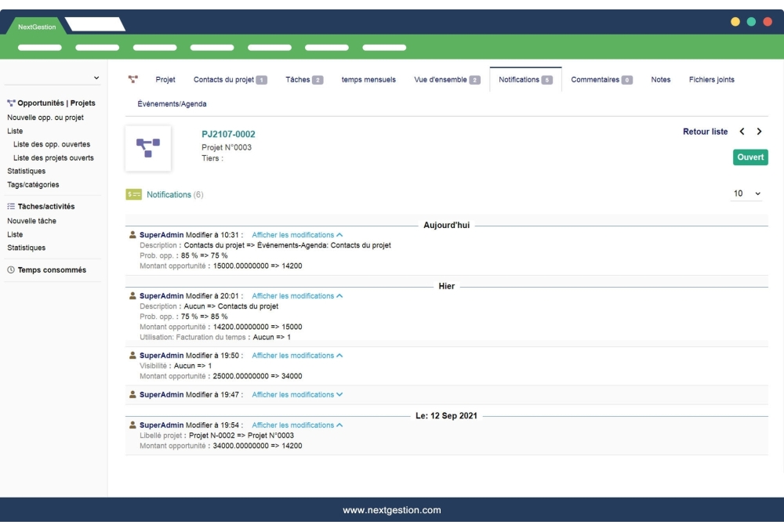Screen dimensions: 784x532
Task: Click the small flowchart icon left of Projet tab
Action: click(132, 79)
